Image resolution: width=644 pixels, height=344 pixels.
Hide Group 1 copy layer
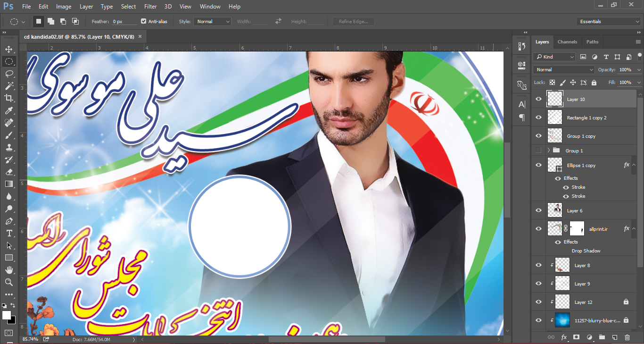(x=538, y=136)
